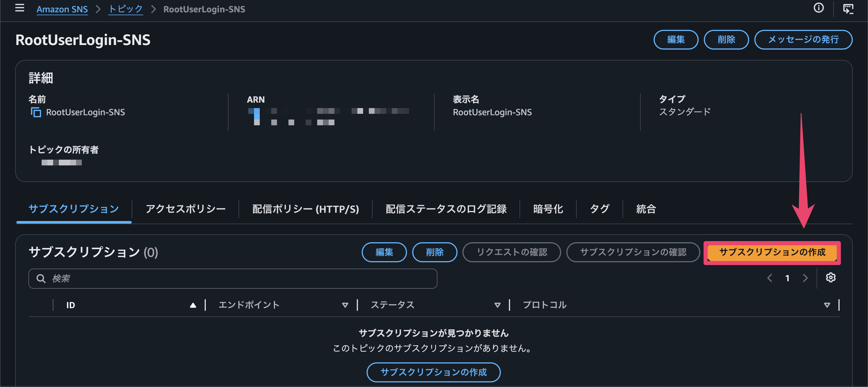Open the 配信ポリシー (HTTP/S) tab
Image resolution: width=868 pixels, height=387 pixels.
pos(305,209)
